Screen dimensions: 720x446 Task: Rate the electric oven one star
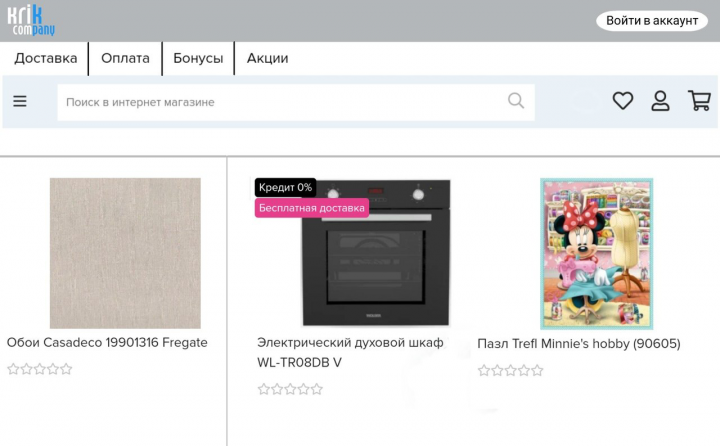[x=264, y=390]
